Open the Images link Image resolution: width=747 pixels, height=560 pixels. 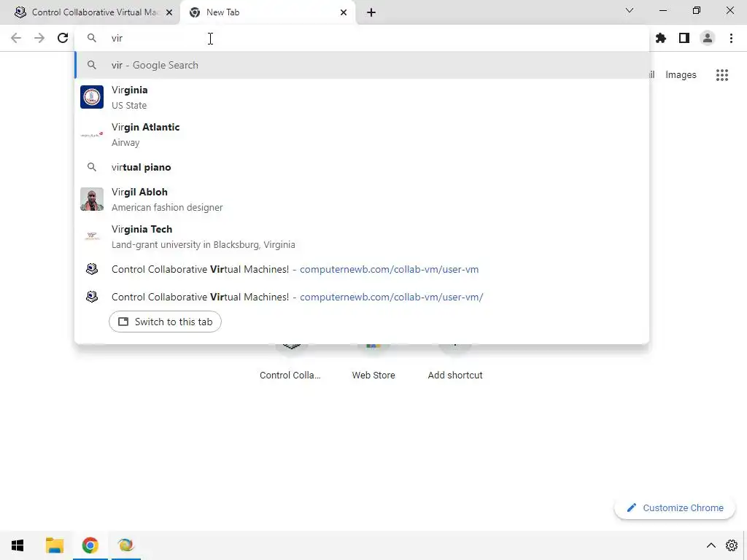tap(681, 75)
